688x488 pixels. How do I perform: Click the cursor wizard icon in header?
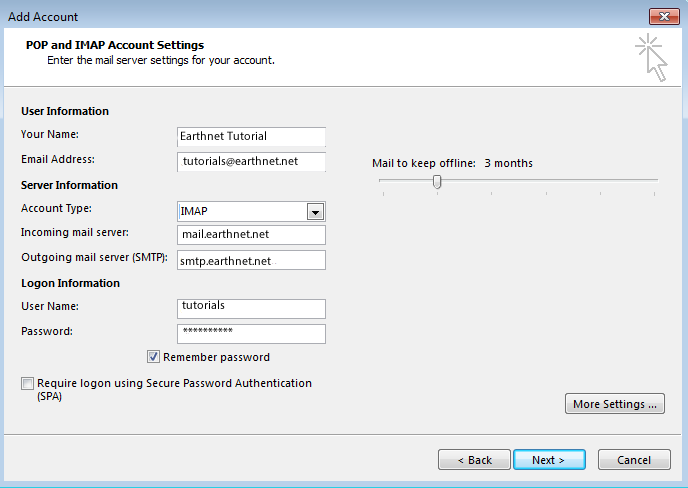click(x=651, y=57)
